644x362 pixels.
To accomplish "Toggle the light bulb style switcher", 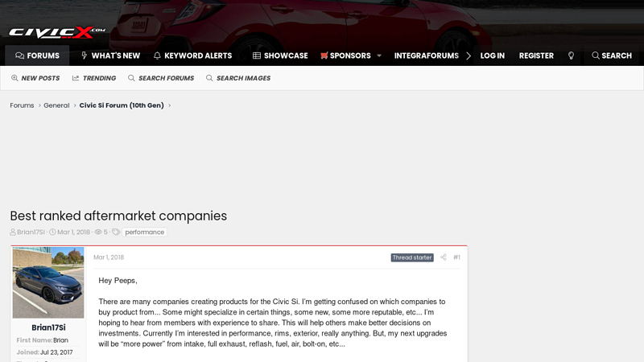I will tap(571, 56).
